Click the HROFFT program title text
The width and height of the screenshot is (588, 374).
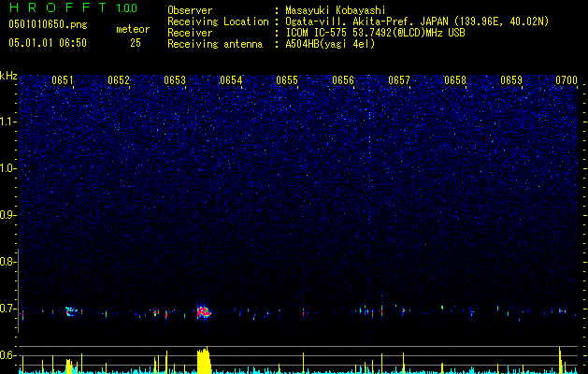coord(58,7)
